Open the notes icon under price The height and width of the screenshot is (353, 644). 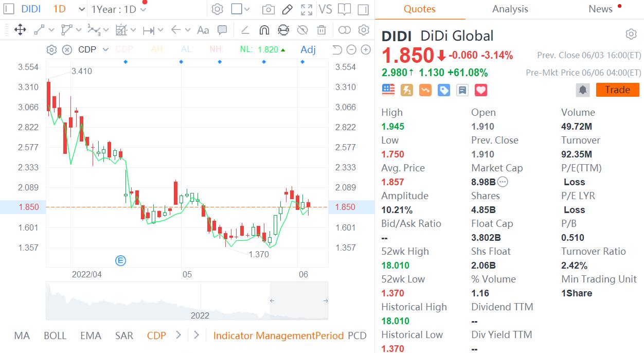462,90
